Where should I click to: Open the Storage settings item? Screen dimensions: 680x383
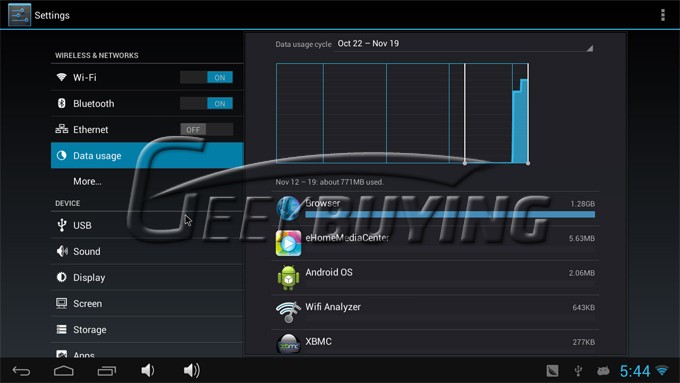point(147,329)
